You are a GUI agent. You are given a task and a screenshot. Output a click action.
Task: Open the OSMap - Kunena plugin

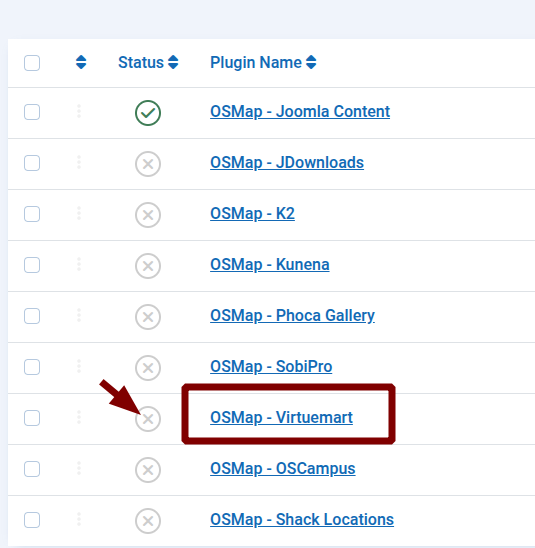(270, 265)
